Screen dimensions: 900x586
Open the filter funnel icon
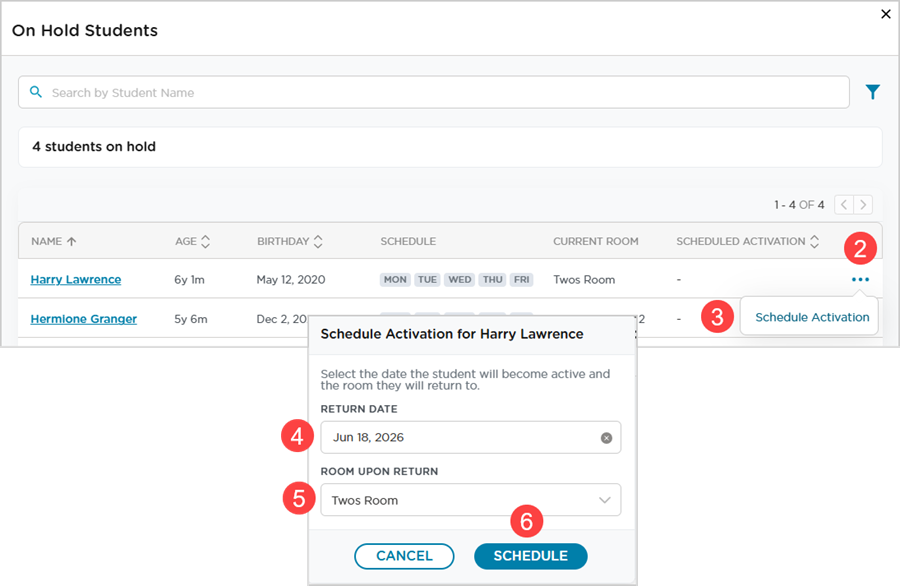pos(872,92)
